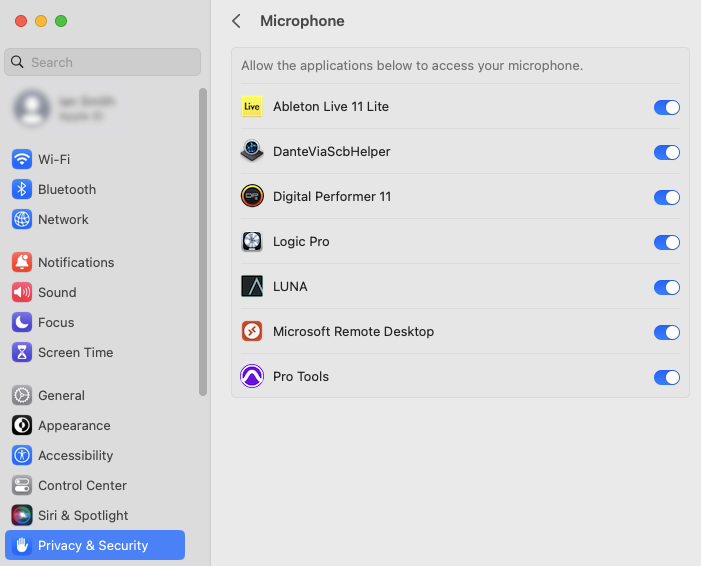This screenshot has width=701, height=566.
Task: Disable microphone access for Ableton Live
Action: tap(666, 107)
